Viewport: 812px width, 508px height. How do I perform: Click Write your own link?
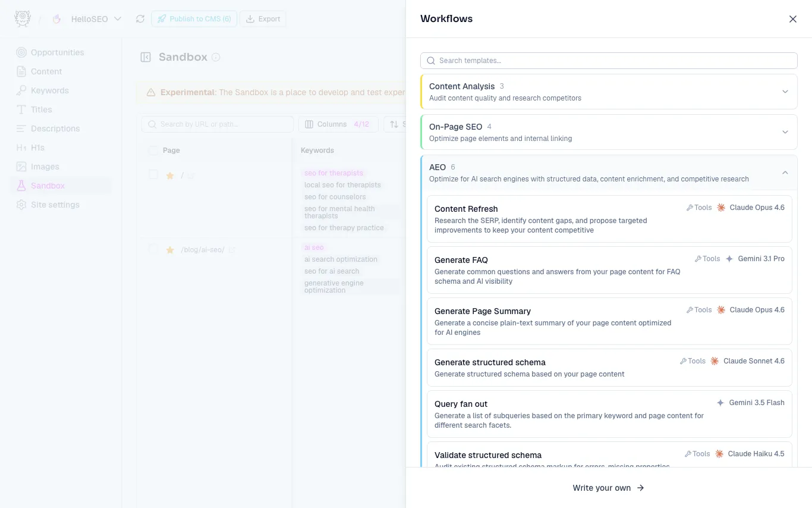click(609, 488)
